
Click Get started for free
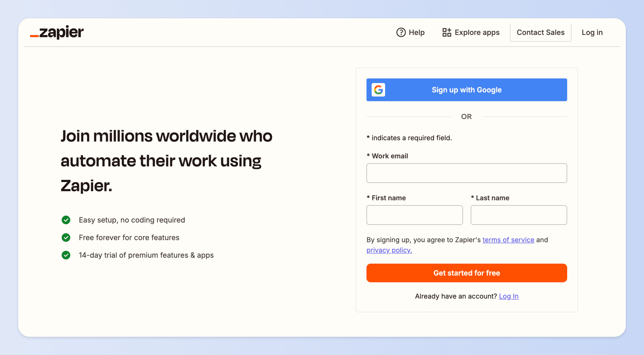(466, 273)
